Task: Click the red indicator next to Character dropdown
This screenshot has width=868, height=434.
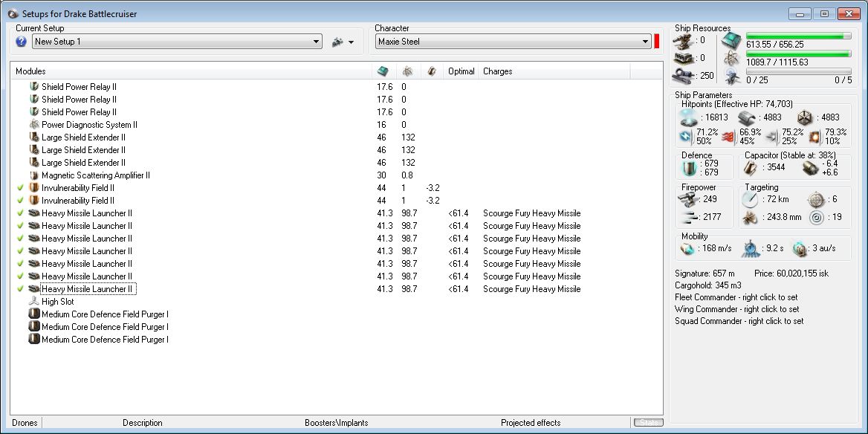Action: tap(656, 42)
